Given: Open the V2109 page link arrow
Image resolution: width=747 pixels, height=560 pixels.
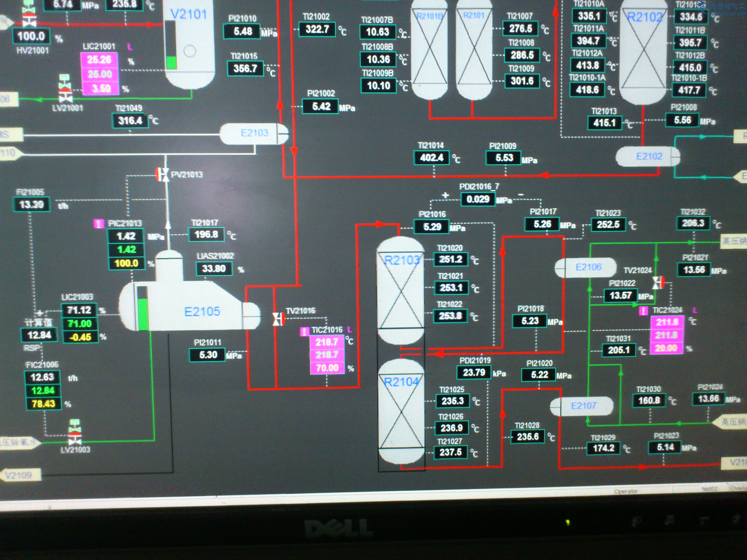Looking at the screenshot, I should (x=21, y=475).
